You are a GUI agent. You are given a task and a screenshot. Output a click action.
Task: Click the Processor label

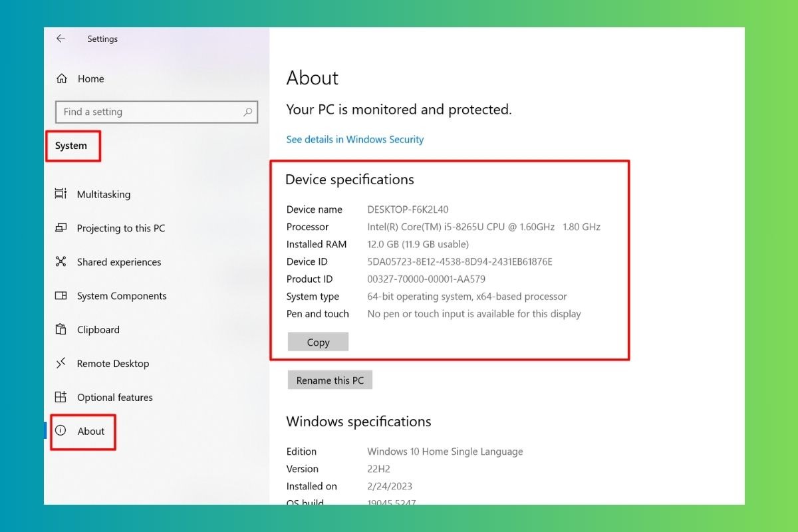308,227
